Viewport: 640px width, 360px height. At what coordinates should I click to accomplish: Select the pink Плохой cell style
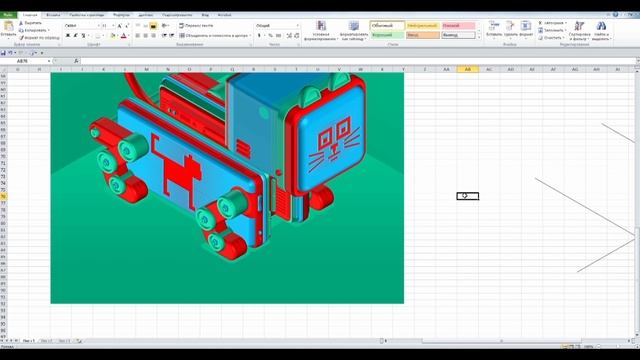(458, 26)
